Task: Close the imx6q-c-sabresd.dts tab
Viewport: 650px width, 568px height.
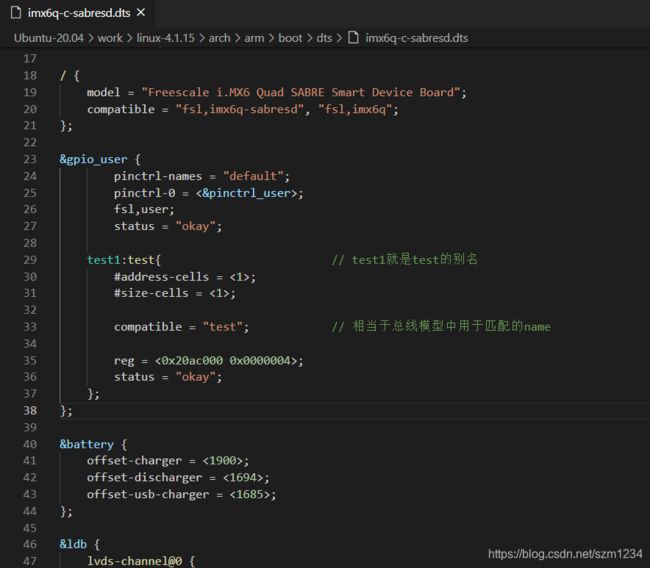Action: tap(141, 13)
